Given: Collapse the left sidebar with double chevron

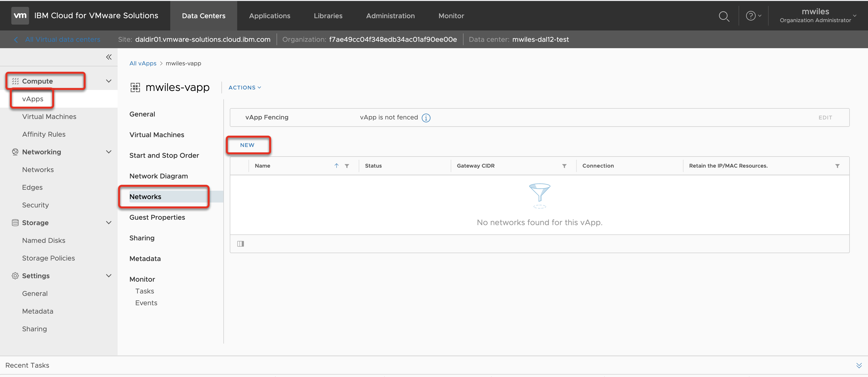Looking at the screenshot, I should coord(108,57).
